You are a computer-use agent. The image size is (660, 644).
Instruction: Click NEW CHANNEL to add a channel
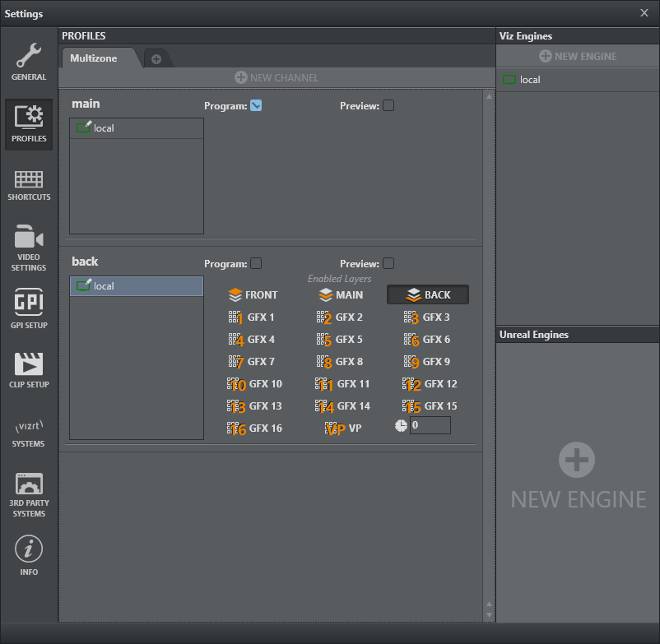click(x=277, y=77)
